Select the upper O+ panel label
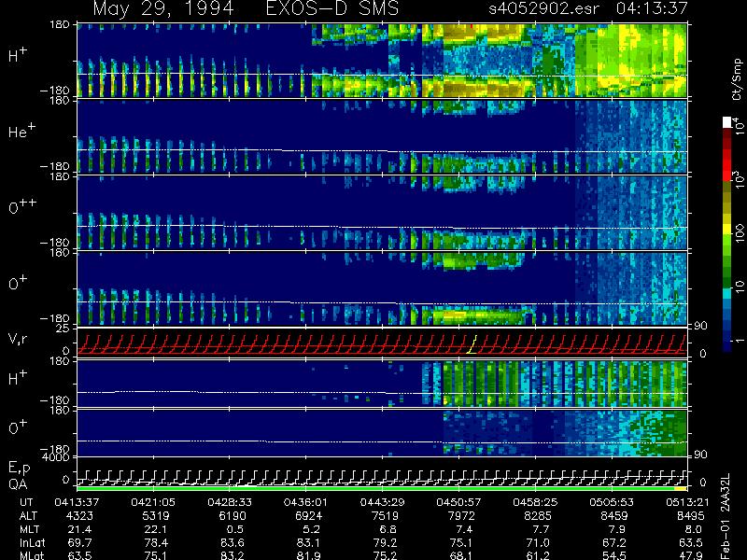Screen dimensions: 747x560 click(18, 283)
